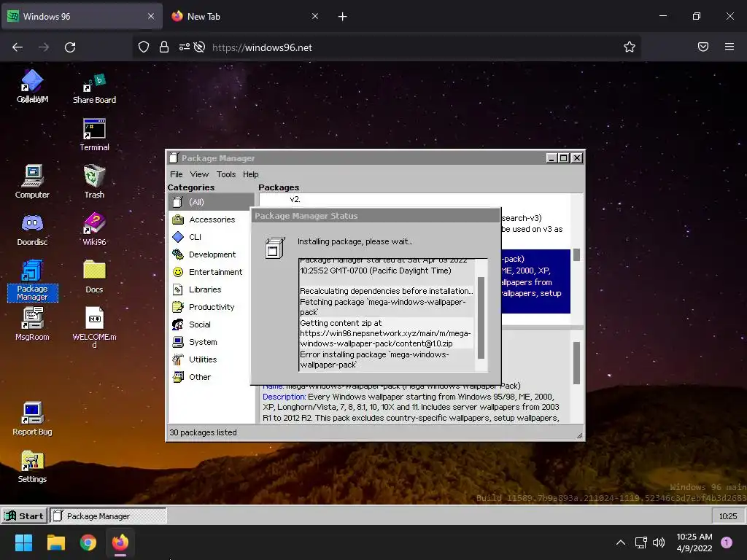Screen dimensions: 747x560
Task: Select the highlighted wallpaper pack package row
Action: tap(535, 281)
